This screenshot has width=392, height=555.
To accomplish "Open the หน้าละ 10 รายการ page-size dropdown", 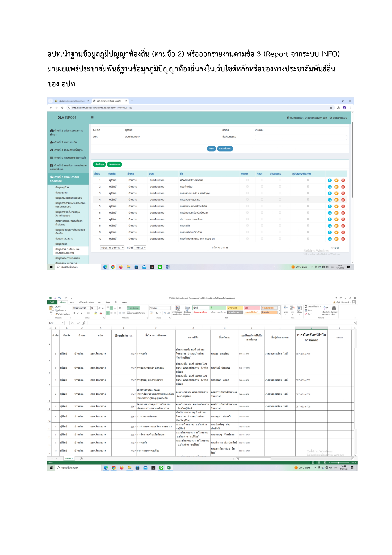I will click(112, 248).
